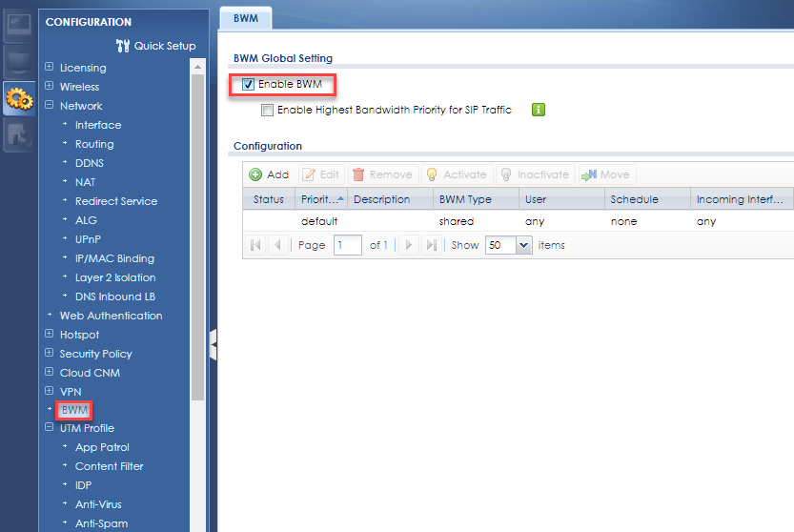Open Web Authentication menu entry
The image size is (794, 532).
(x=111, y=316)
